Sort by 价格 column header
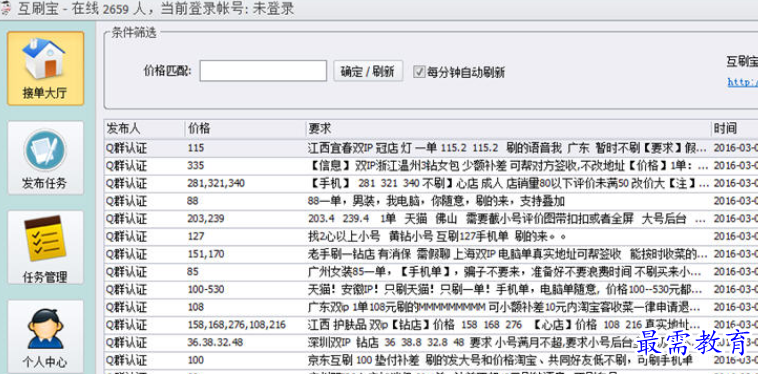The image size is (758, 374). (x=245, y=129)
